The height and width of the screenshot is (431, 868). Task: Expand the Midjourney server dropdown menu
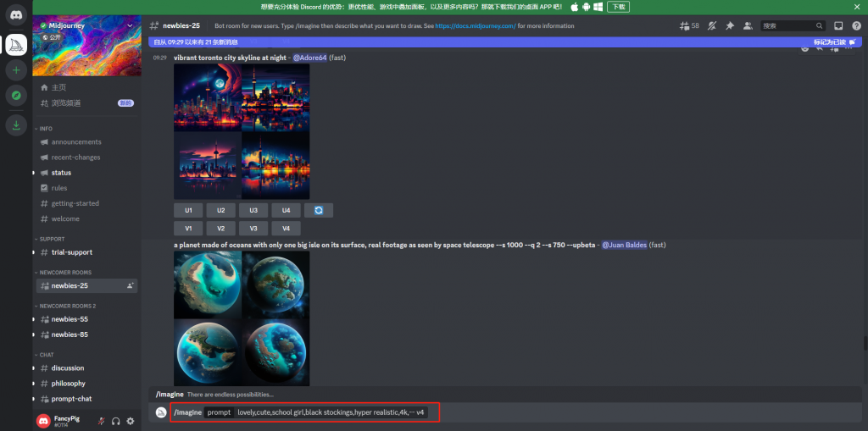coord(130,25)
